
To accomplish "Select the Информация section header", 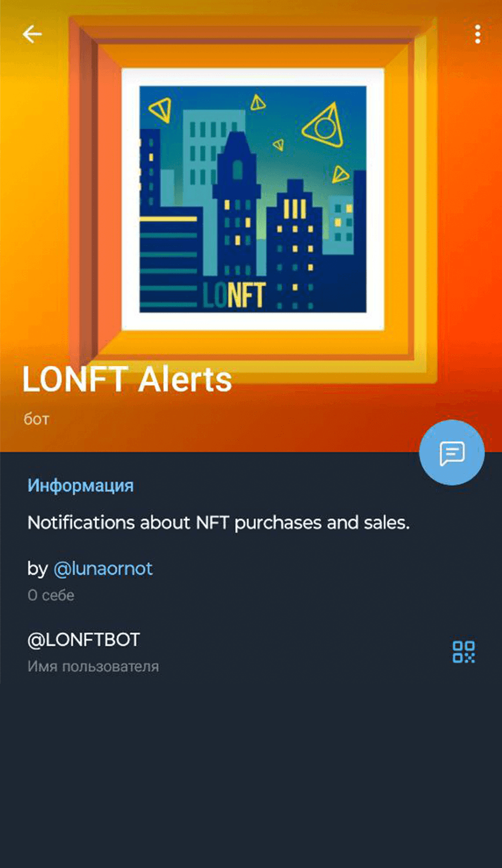I will [80, 486].
